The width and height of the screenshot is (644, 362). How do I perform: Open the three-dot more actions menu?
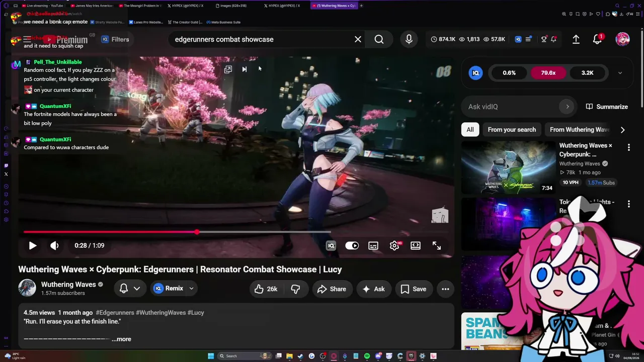click(445, 289)
